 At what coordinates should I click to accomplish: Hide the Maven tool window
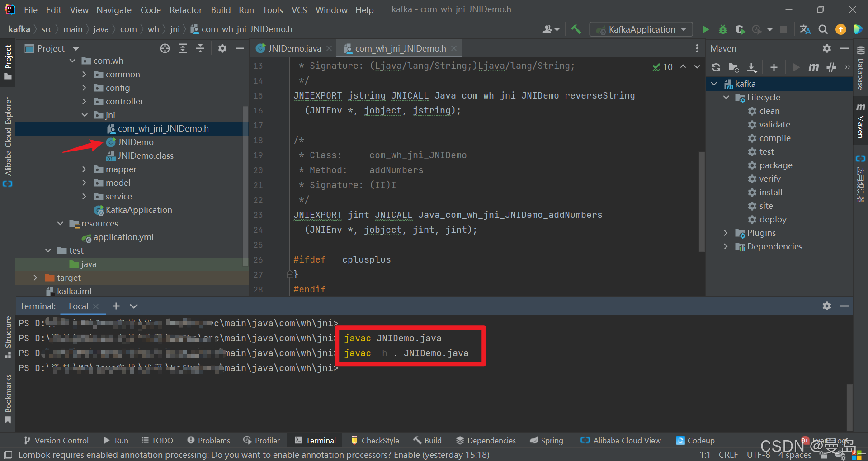tap(844, 48)
